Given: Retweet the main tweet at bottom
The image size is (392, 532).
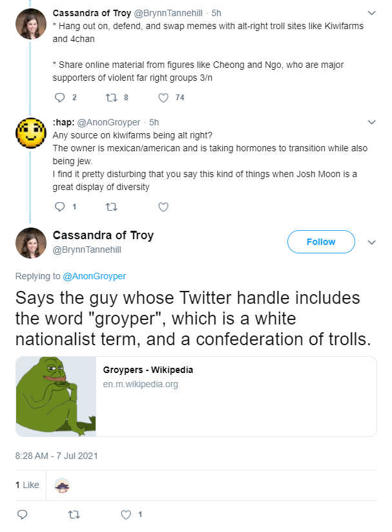Looking at the screenshot, I should [72, 515].
